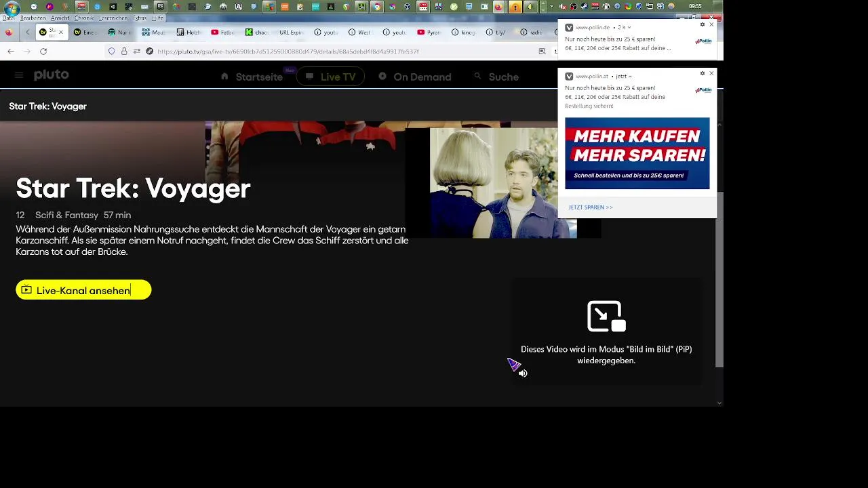Expand the pollin.de notification chevron
The image size is (868, 488).
click(629, 28)
